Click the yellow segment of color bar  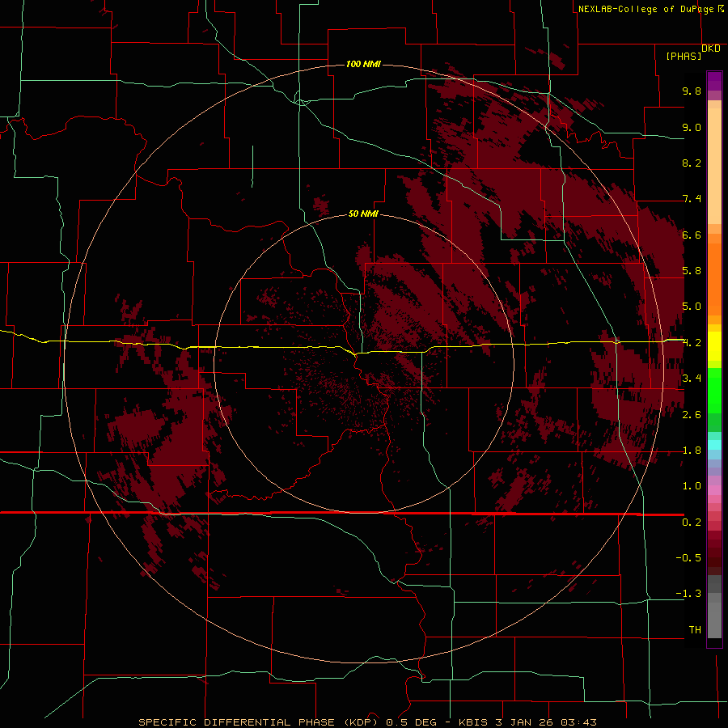pos(714,346)
